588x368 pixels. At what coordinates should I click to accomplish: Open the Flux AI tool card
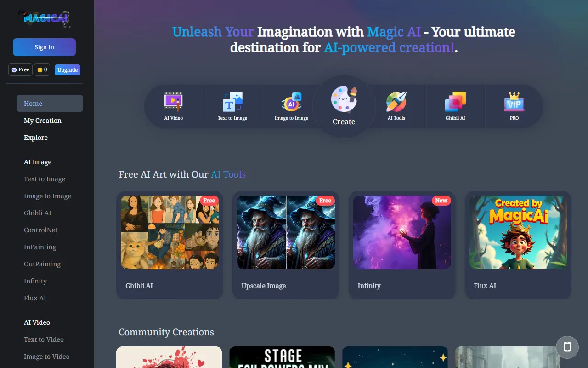[x=518, y=245]
